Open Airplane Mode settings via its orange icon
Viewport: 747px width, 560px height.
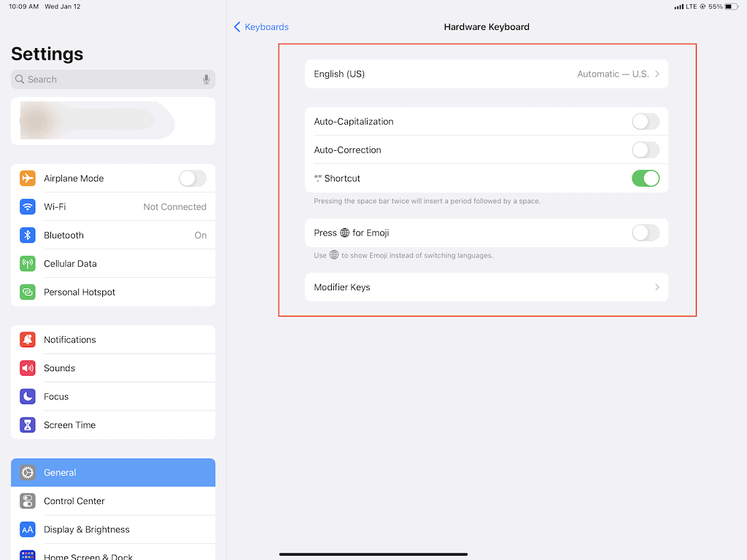pos(28,178)
